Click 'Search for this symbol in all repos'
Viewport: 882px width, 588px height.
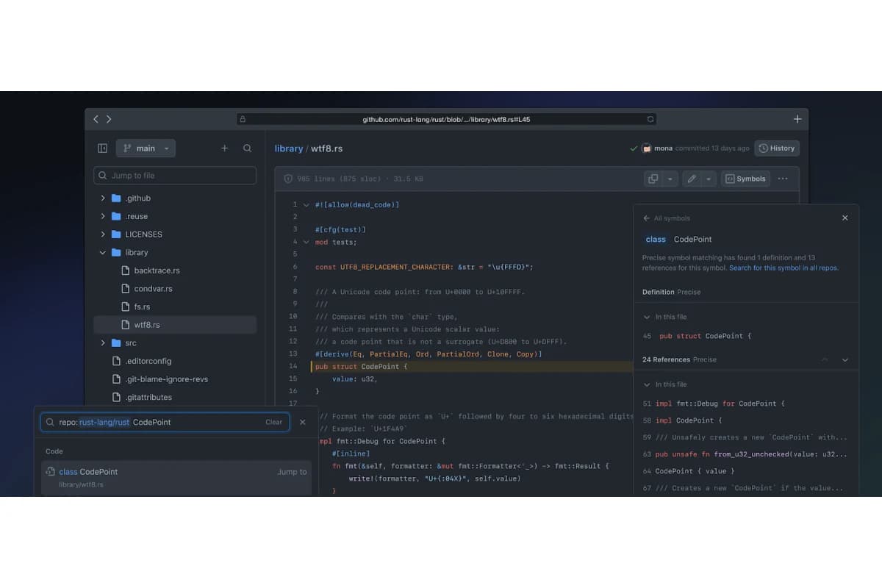pos(784,268)
